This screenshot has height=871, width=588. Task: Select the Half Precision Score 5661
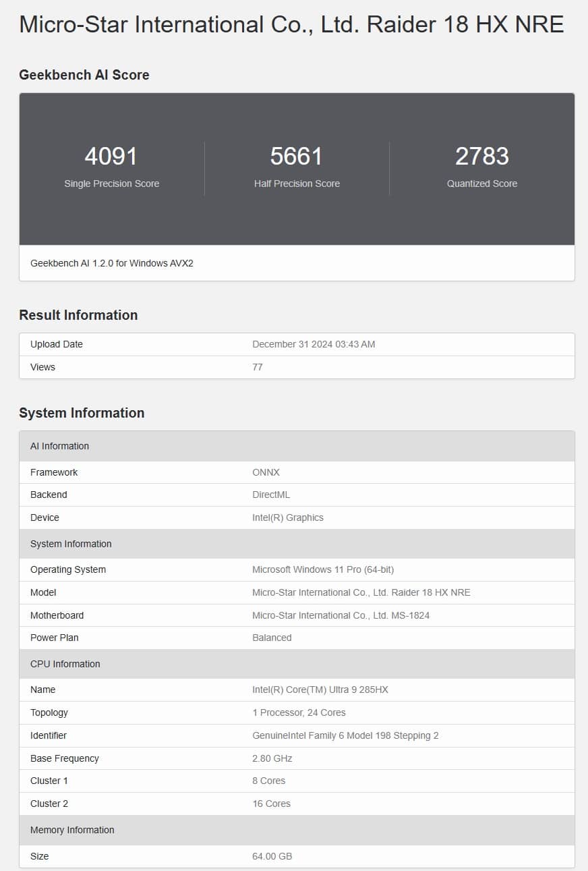click(x=297, y=156)
